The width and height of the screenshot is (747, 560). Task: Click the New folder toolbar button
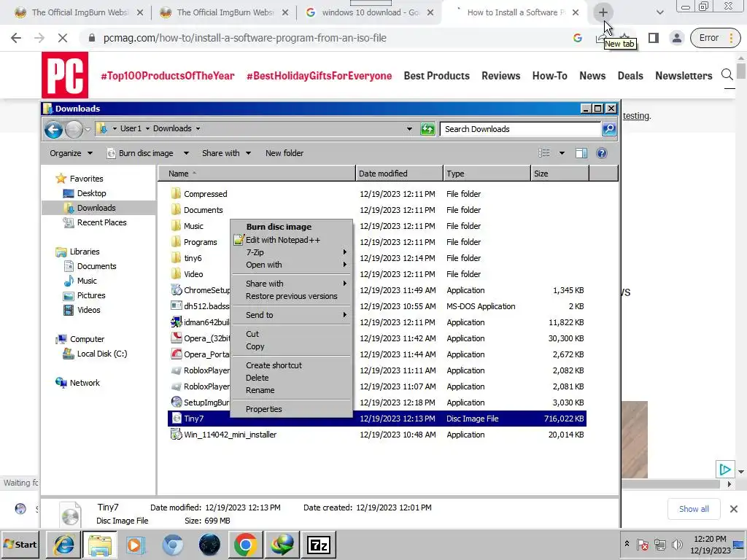285,153
